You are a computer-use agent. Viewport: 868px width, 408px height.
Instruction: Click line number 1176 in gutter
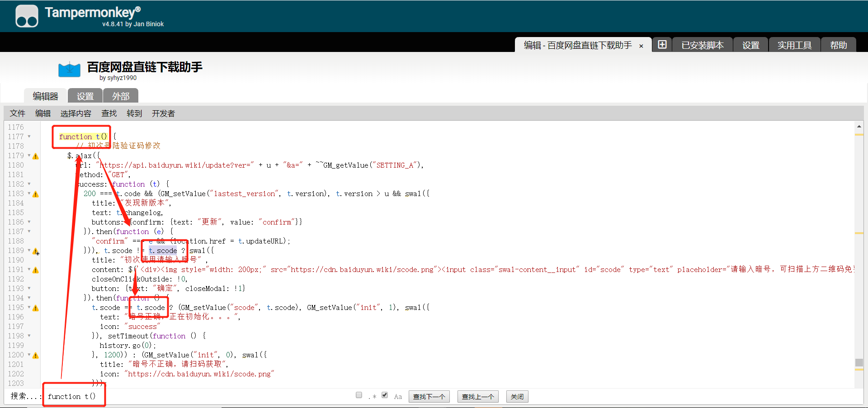(x=16, y=127)
